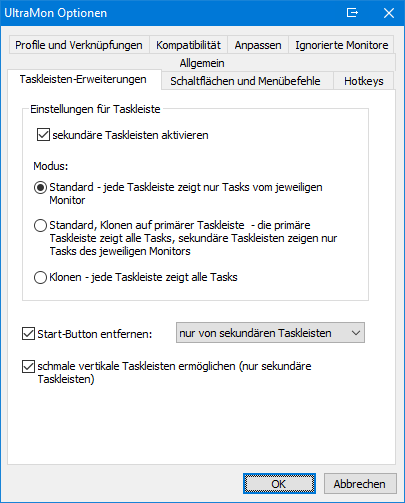Expand the nur von sekundären Taskleisten dropdown
405x503 pixels.
270,333
